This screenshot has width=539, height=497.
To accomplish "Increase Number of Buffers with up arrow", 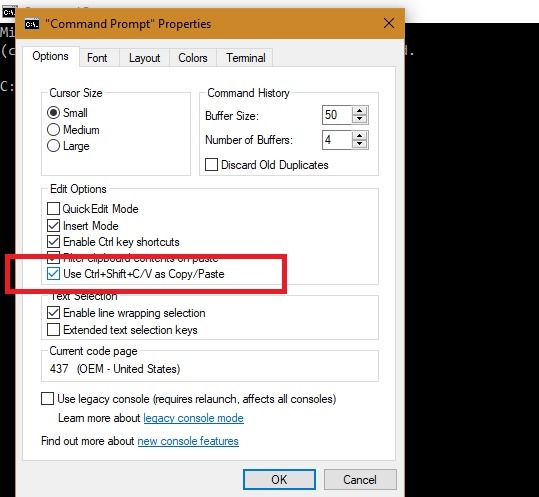I will (360, 135).
